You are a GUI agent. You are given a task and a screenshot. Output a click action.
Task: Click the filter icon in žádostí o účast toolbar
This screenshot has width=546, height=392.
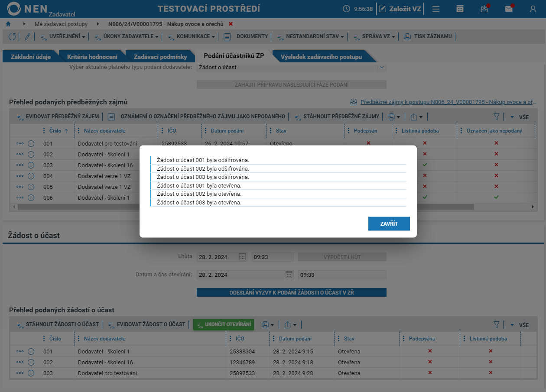(x=497, y=324)
